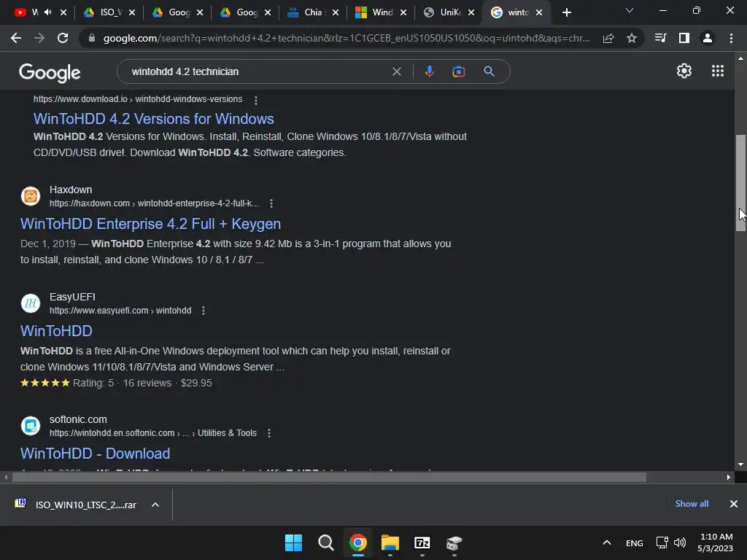
Task: Click the Haxdown site favicon
Action: (x=31, y=196)
